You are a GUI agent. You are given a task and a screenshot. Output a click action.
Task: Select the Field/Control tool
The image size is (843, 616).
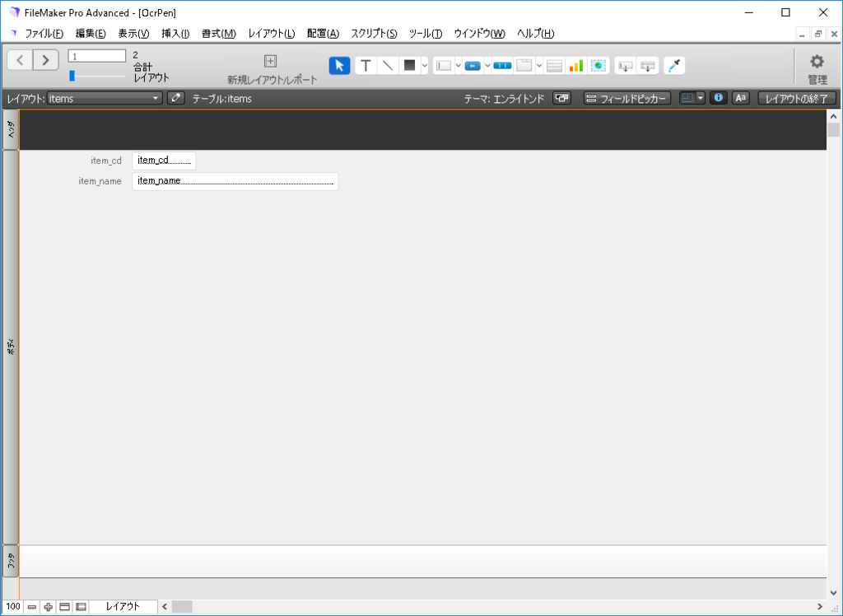[444, 66]
